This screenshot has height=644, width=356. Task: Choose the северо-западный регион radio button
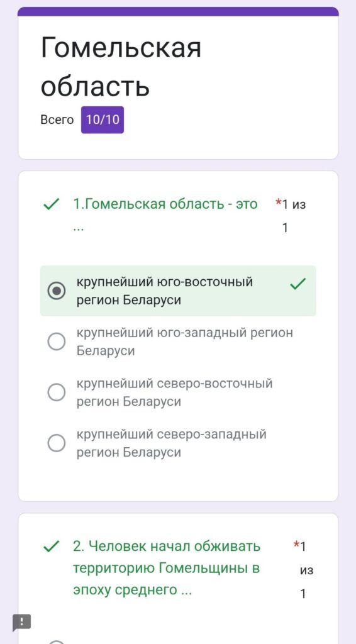tap(56, 443)
